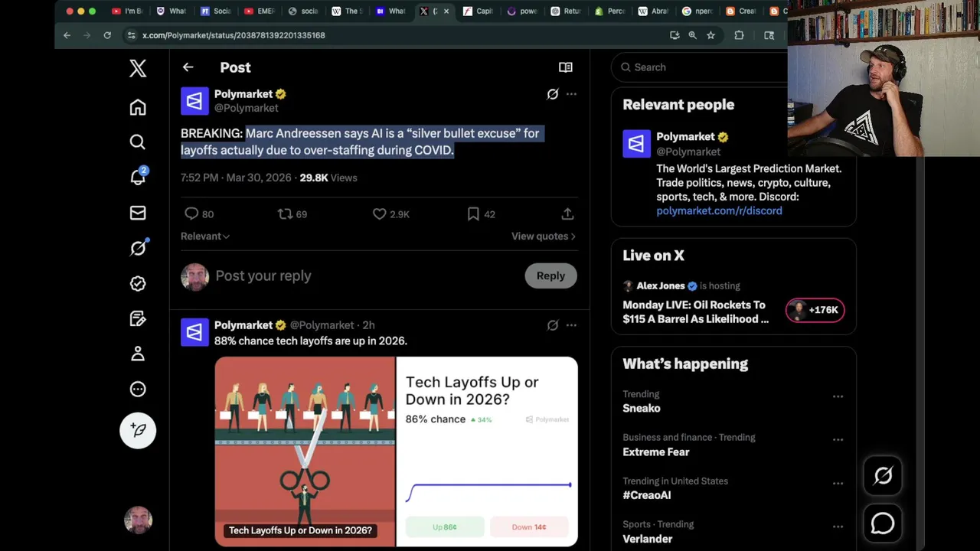Click the Down 14¢ button
Screen dimensions: 980x551
point(529,527)
